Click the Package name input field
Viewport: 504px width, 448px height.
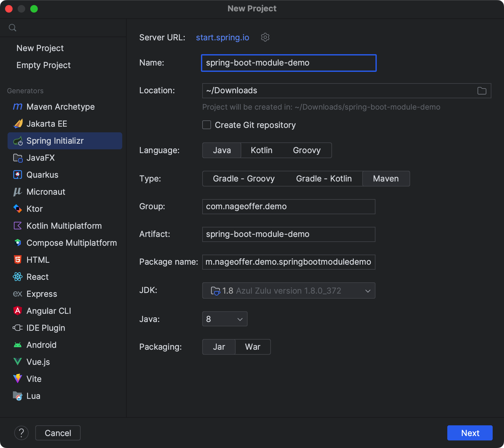289,262
